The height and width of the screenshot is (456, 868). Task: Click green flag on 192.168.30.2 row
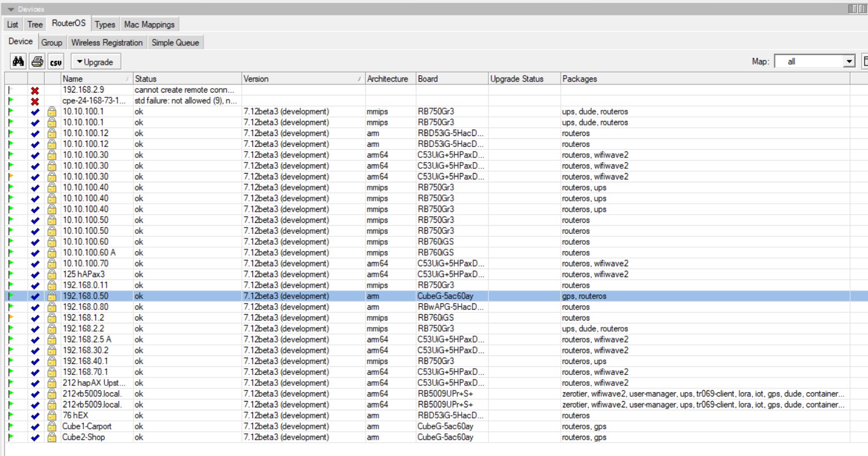pos(10,351)
